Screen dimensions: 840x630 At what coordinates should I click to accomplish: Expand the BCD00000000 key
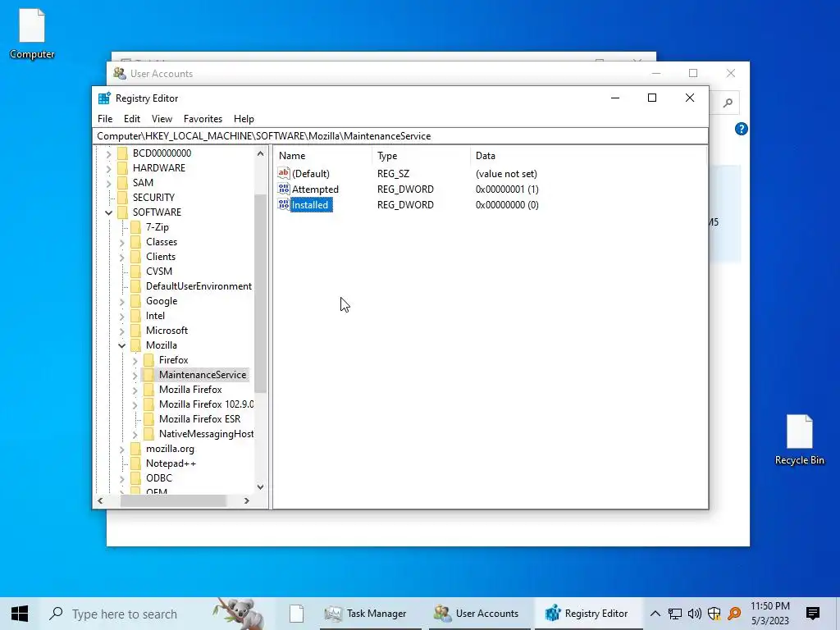tap(109, 153)
